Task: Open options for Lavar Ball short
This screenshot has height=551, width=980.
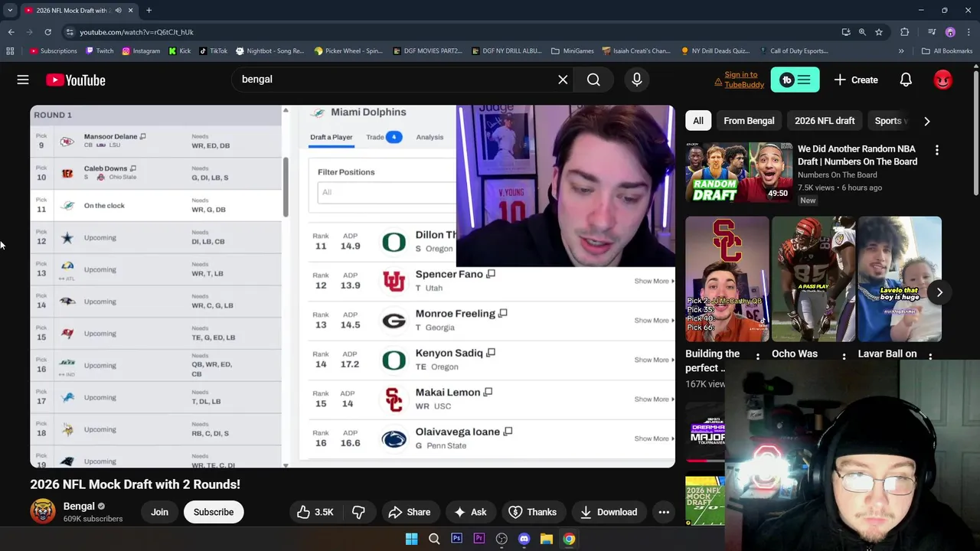Action: point(930,357)
